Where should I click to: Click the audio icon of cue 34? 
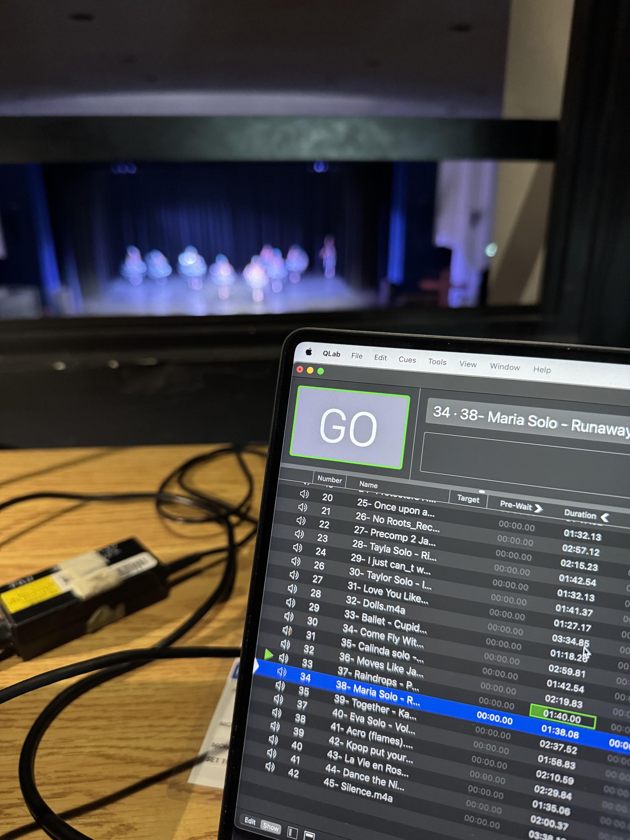282,672
